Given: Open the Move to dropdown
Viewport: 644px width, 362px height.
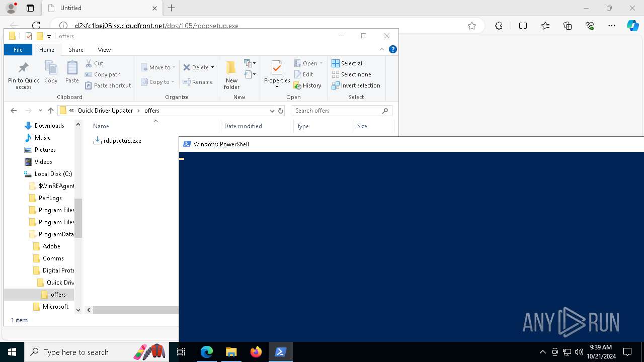Looking at the screenshot, I should 158,67.
